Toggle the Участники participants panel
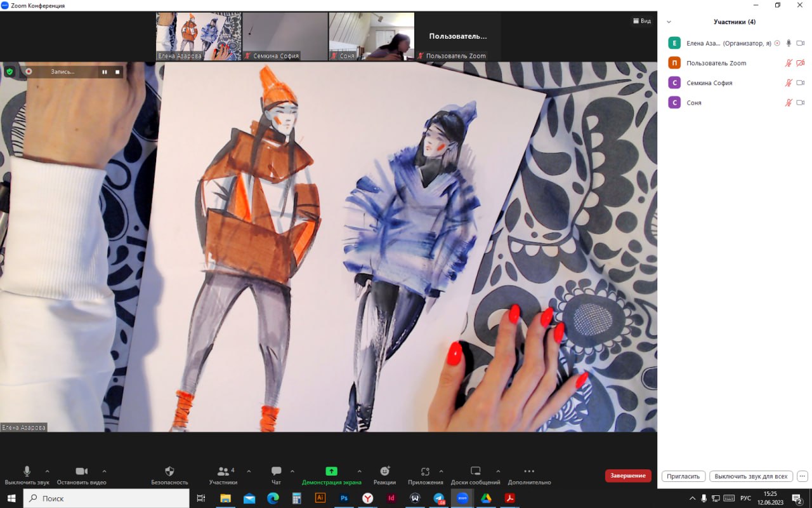The width and height of the screenshot is (812, 508). (x=223, y=476)
